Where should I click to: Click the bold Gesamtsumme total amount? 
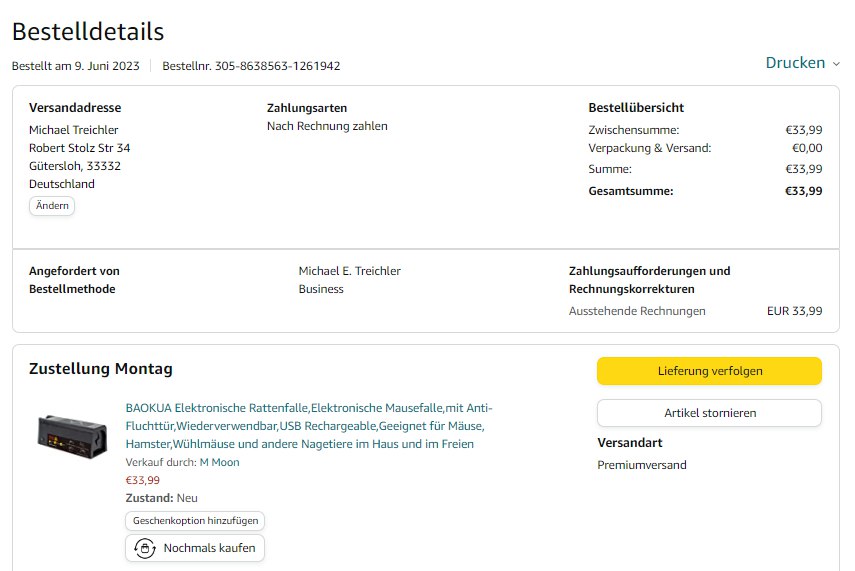click(x=803, y=191)
